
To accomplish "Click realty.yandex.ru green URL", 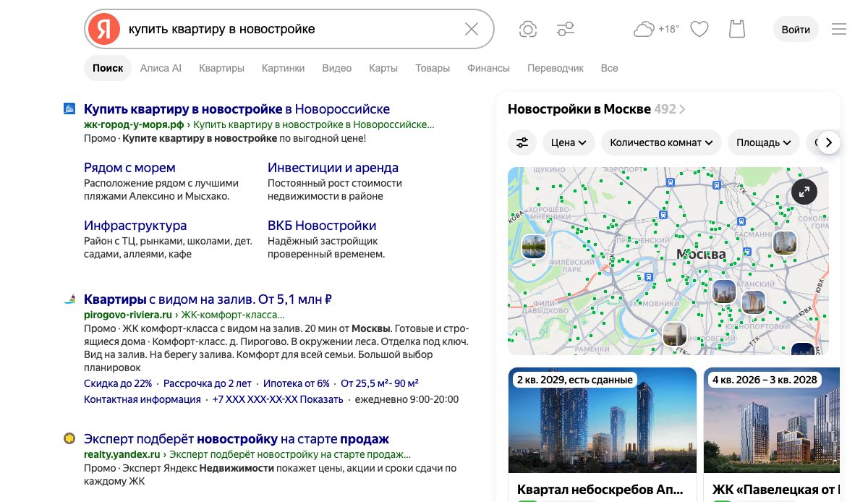I will (122, 454).
